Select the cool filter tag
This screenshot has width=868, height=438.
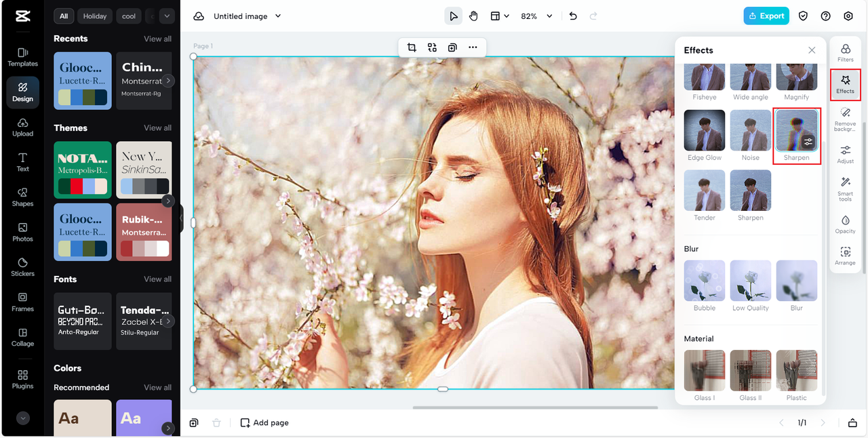point(129,16)
